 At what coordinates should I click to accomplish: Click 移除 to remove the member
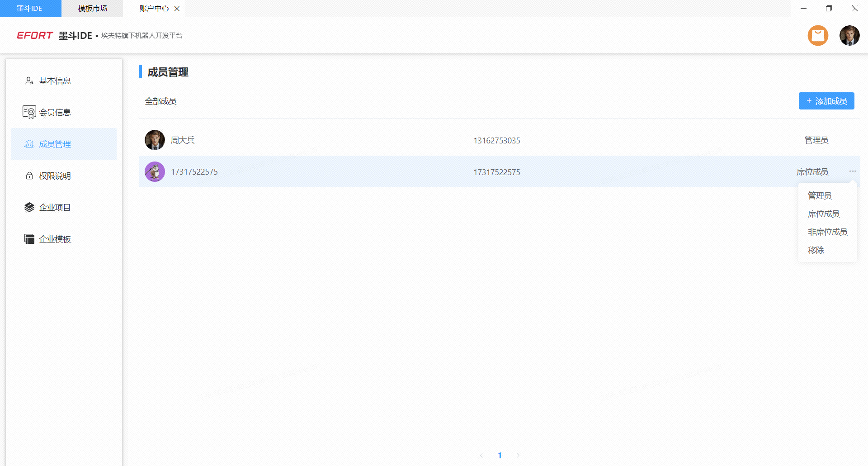point(816,250)
